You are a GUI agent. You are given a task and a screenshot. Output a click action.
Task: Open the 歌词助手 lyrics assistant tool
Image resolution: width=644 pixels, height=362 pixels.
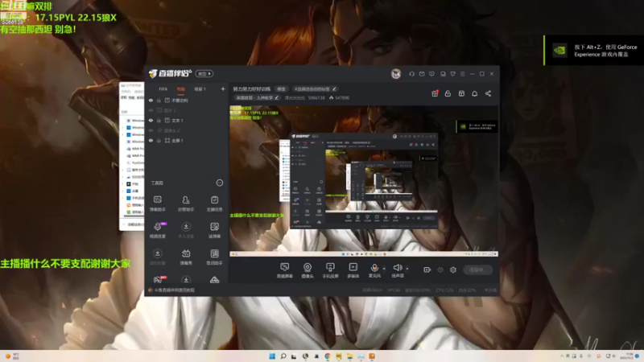point(214,257)
